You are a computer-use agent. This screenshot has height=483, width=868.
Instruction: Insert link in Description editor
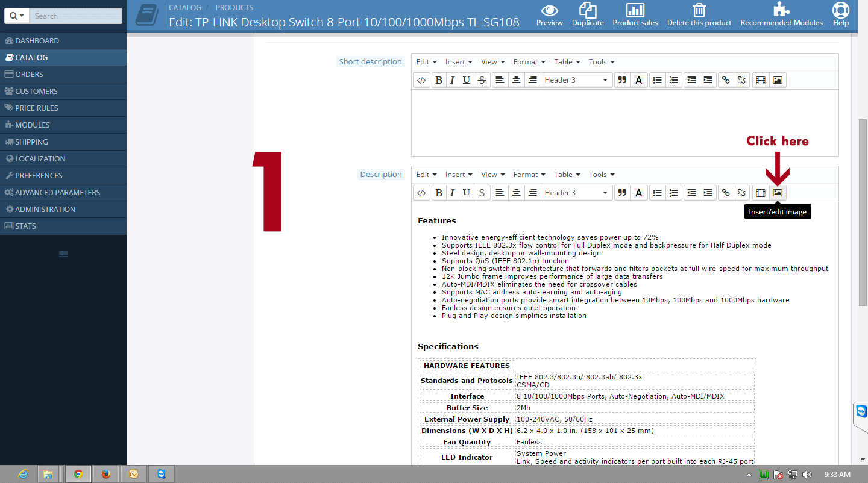(x=726, y=193)
